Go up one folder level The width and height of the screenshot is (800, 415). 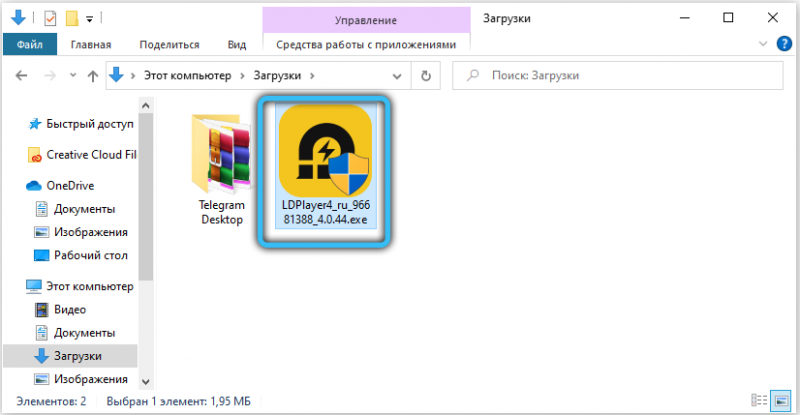tap(92, 76)
